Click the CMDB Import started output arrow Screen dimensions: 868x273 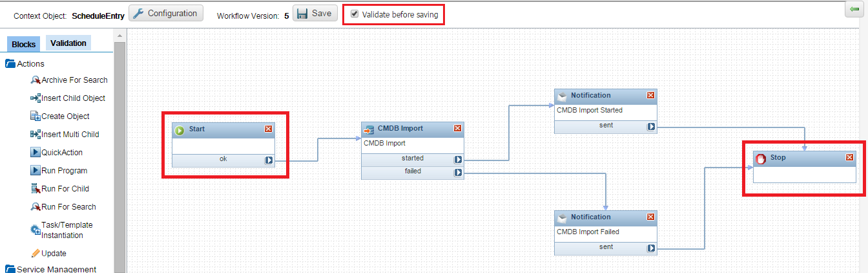click(457, 159)
